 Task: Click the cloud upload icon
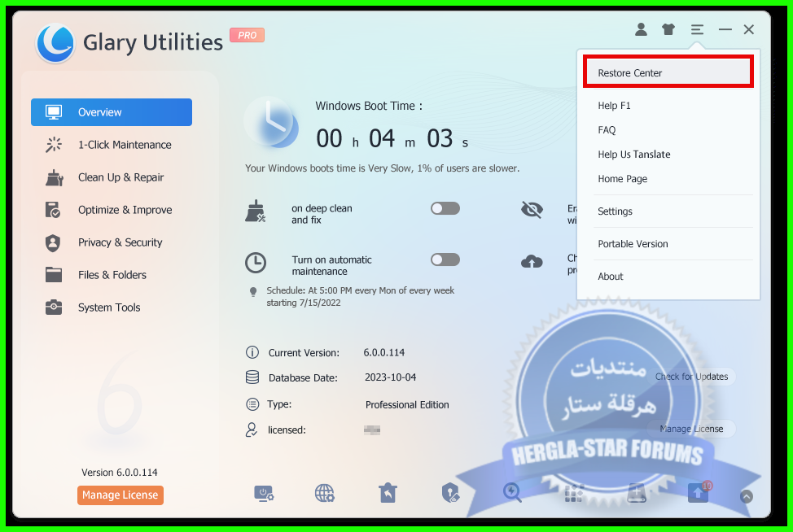pyautogui.click(x=532, y=261)
